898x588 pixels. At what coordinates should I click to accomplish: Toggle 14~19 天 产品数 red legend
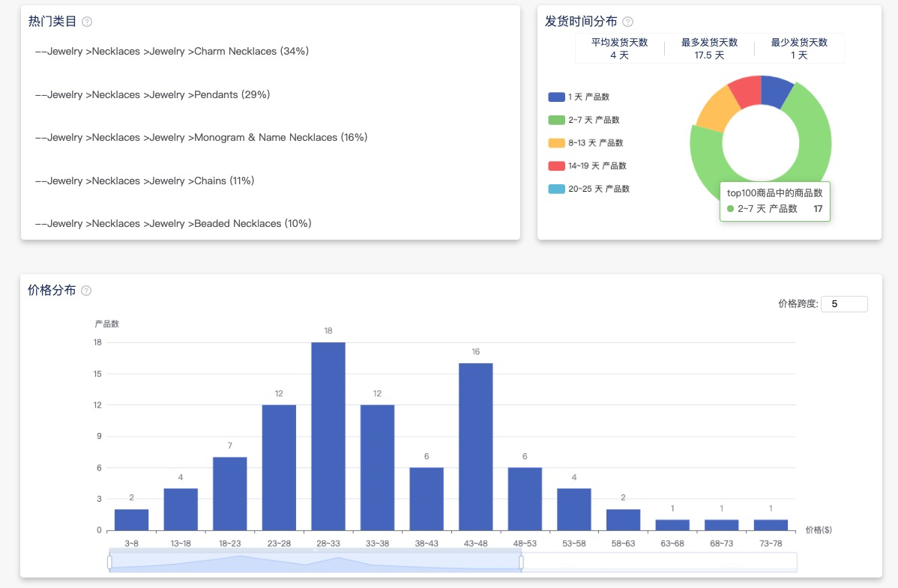[587, 166]
